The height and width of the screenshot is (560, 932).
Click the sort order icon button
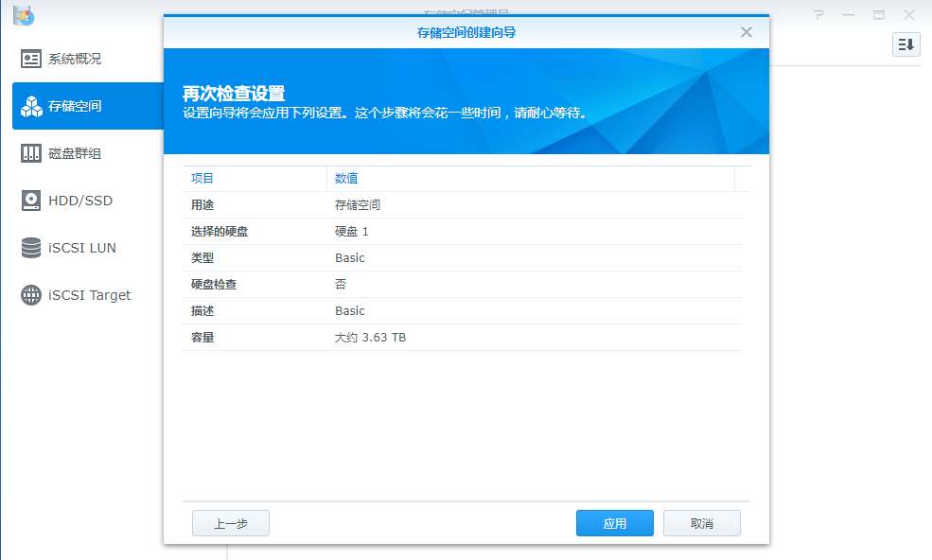coord(906,44)
